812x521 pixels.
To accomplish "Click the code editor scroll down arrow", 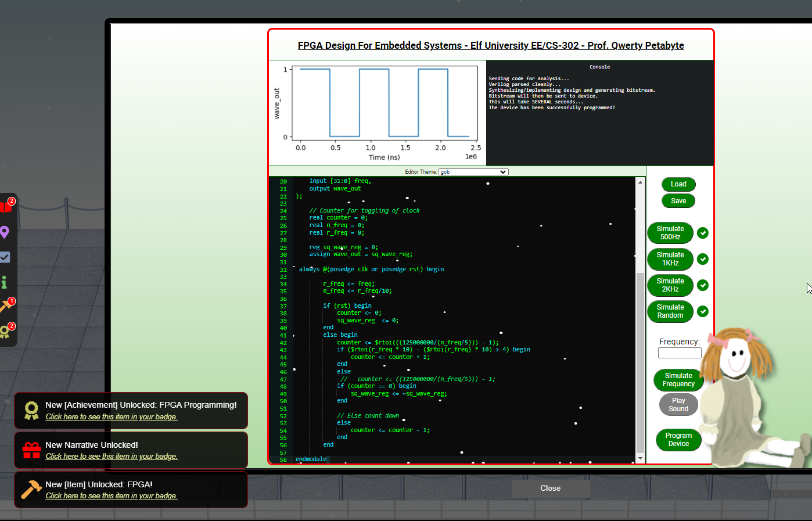I will [640, 458].
